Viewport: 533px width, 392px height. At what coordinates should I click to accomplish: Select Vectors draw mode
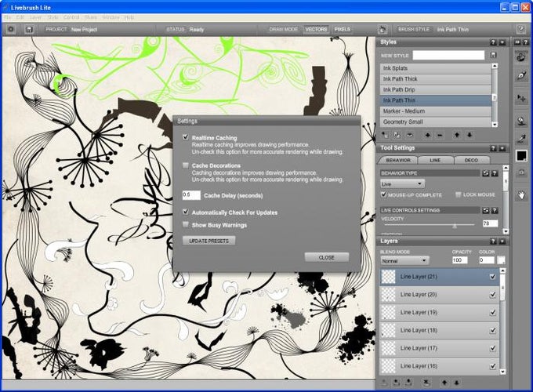316,30
